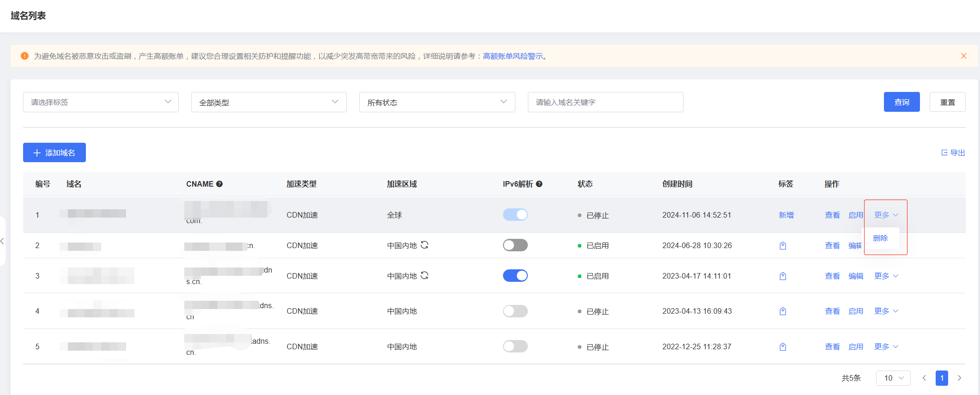The height and width of the screenshot is (395, 980).
Task: Click 查看 for row 1
Action: pyautogui.click(x=832, y=215)
